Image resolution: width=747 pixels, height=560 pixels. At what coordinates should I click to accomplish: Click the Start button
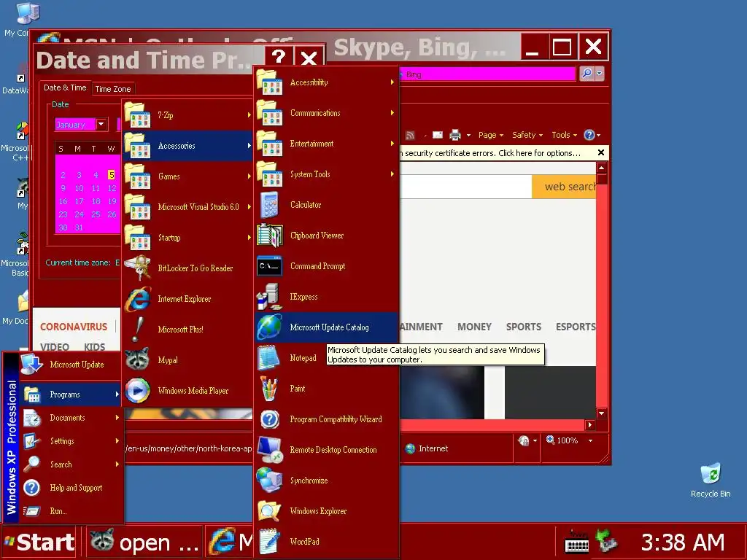coord(39,542)
